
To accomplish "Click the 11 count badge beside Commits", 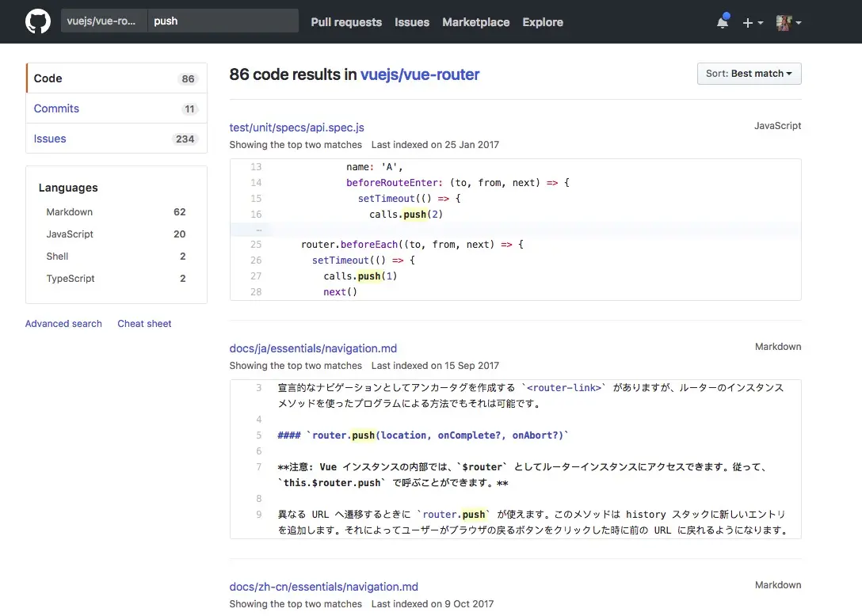I will (x=189, y=108).
